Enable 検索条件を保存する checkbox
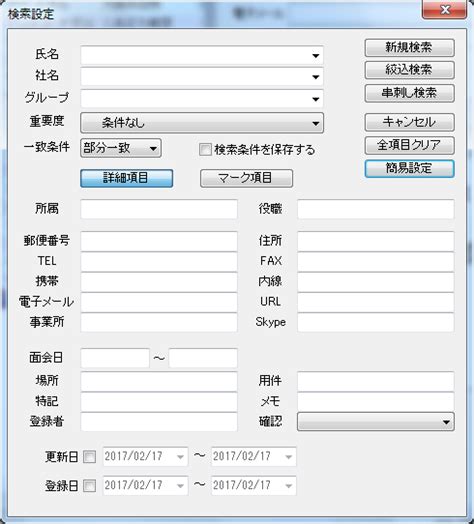The width and height of the screenshot is (474, 524). click(x=205, y=149)
